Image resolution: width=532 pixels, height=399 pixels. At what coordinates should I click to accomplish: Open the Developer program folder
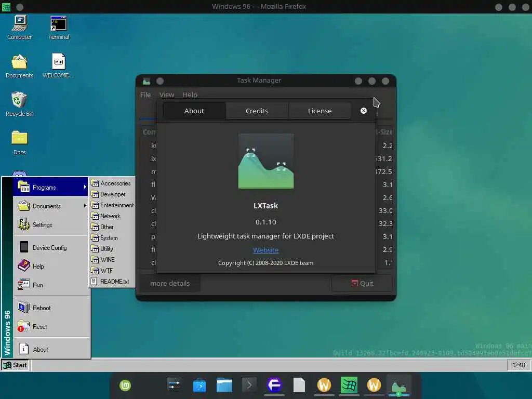pos(112,194)
